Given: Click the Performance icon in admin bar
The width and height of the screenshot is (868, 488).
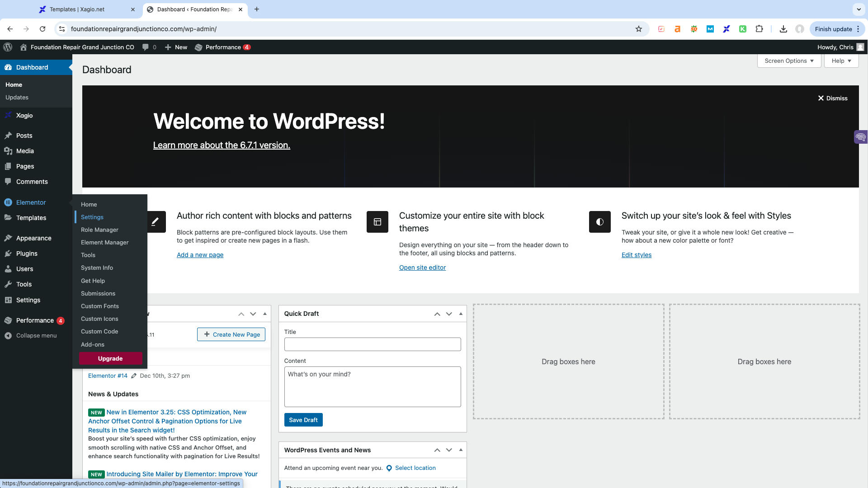Looking at the screenshot, I should coord(198,47).
